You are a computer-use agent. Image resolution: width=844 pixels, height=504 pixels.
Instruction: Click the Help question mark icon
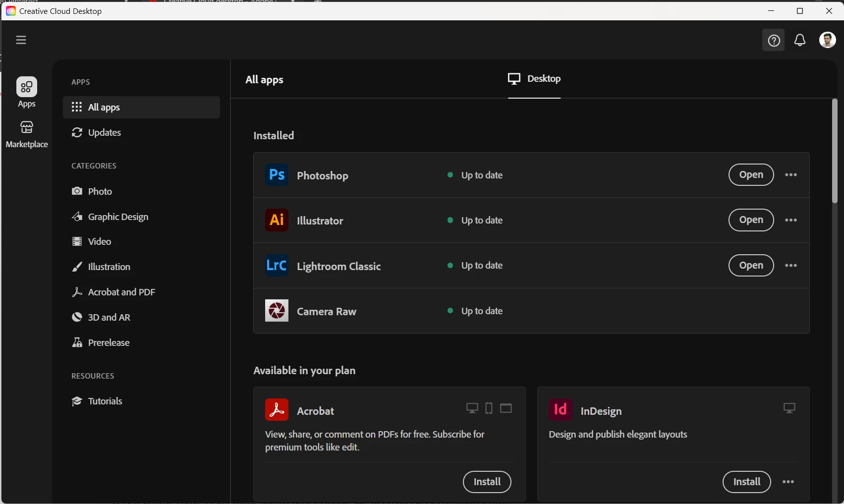tap(774, 41)
